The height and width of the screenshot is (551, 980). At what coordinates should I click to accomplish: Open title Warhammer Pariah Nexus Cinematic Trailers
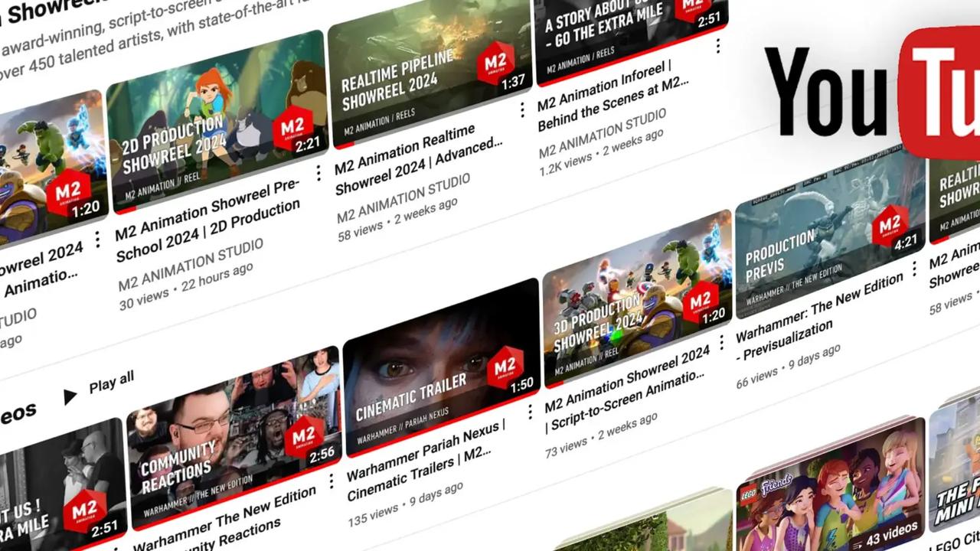(x=427, y=461)
